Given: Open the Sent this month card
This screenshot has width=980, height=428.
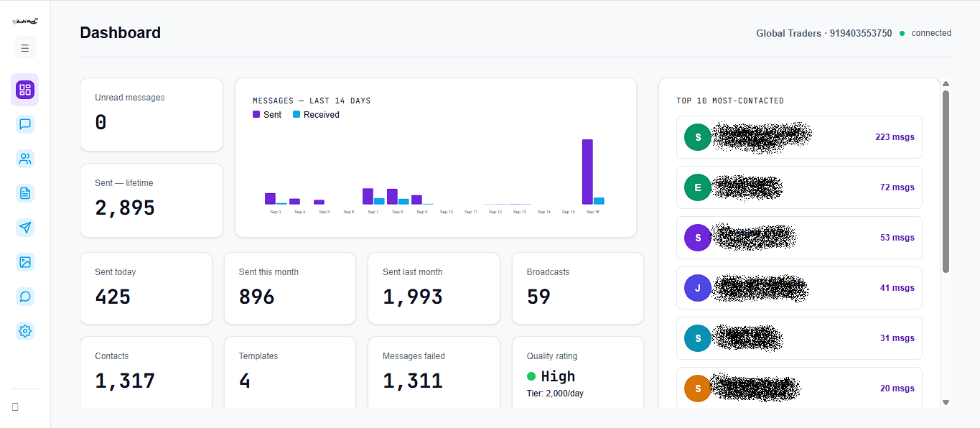Looking at the screenshot, I should coord(290,289).
